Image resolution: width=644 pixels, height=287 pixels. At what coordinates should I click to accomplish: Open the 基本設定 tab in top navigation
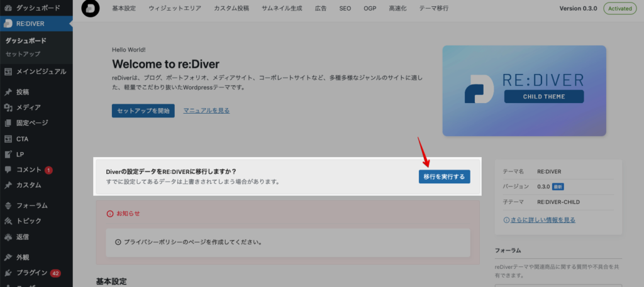124,8
